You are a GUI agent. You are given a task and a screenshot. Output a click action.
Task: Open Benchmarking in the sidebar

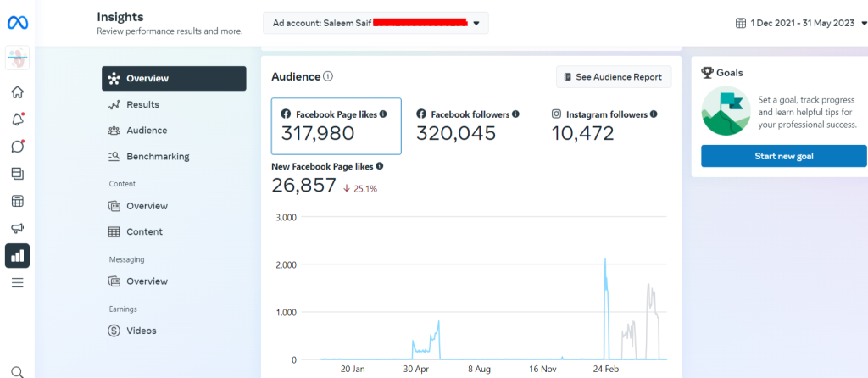point(158,156)
